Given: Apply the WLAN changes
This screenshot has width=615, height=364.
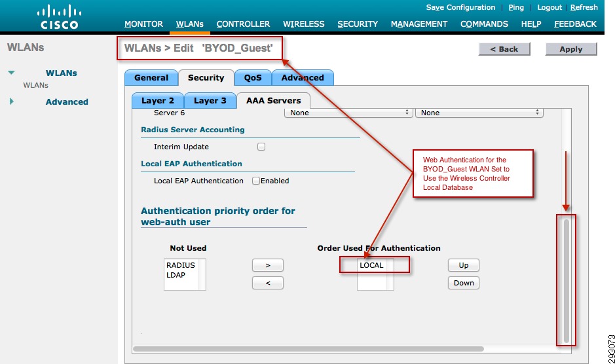Looking at the screenshot, I should click(571, 49).
